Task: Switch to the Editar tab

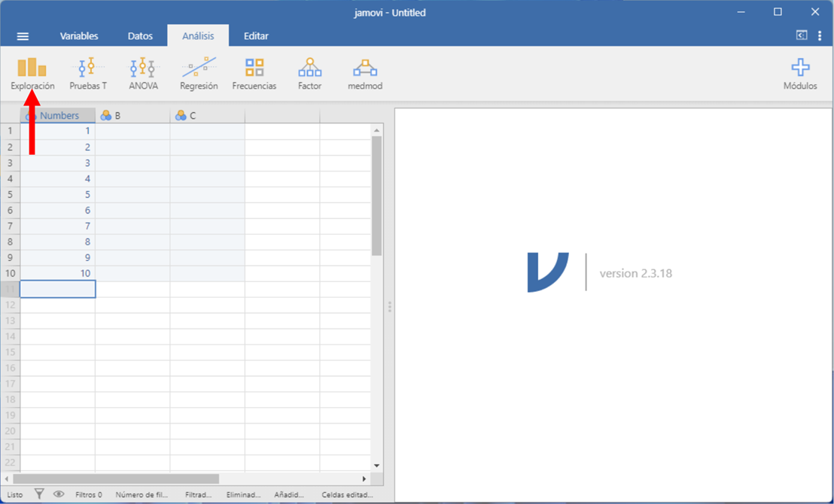Action: [x=256, y=36]
